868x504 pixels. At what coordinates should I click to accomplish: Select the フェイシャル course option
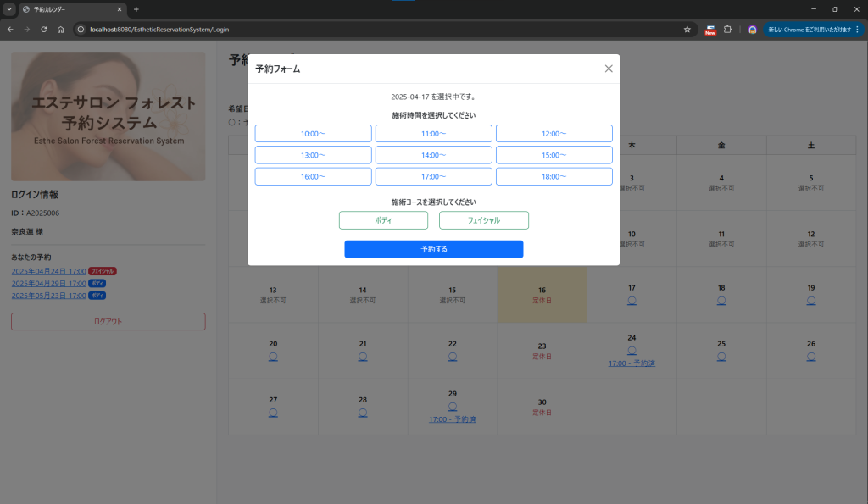click(x=483, y=220)
